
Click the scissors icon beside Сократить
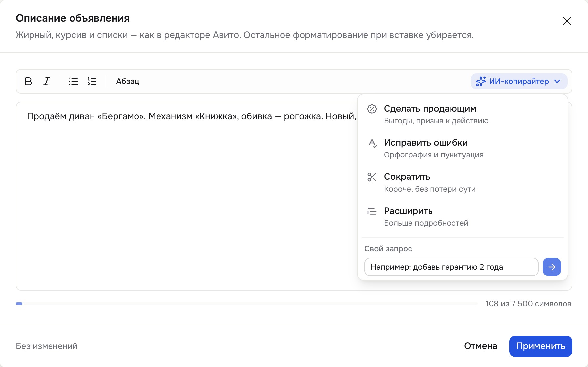coord(372,177)
